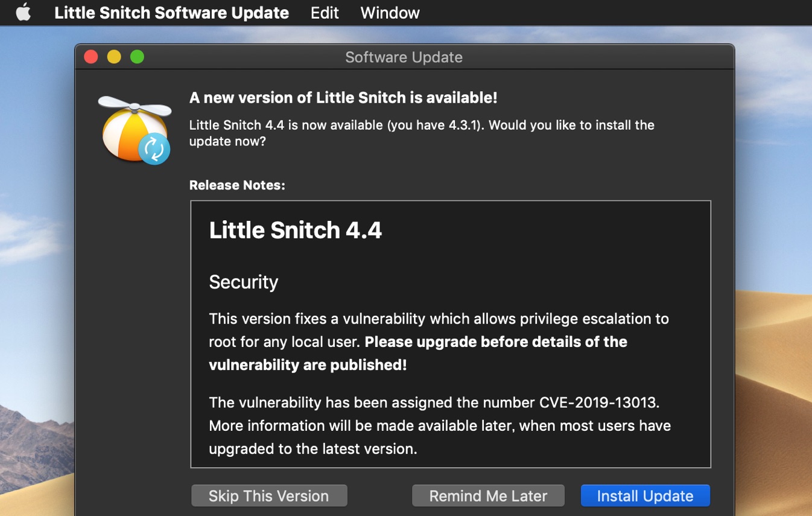Screen dimensions: 812x516
Task: Open the Apple menu
Action: point(23,13)
